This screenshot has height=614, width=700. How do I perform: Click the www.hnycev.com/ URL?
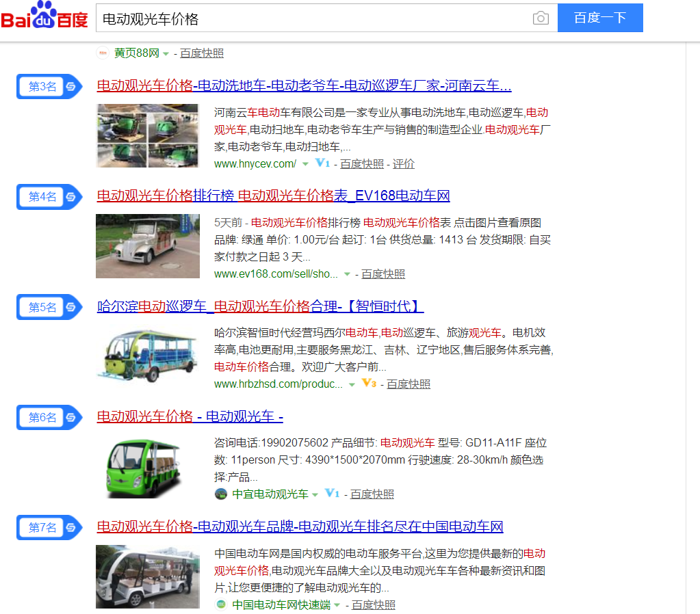click(x=255, y=164)
